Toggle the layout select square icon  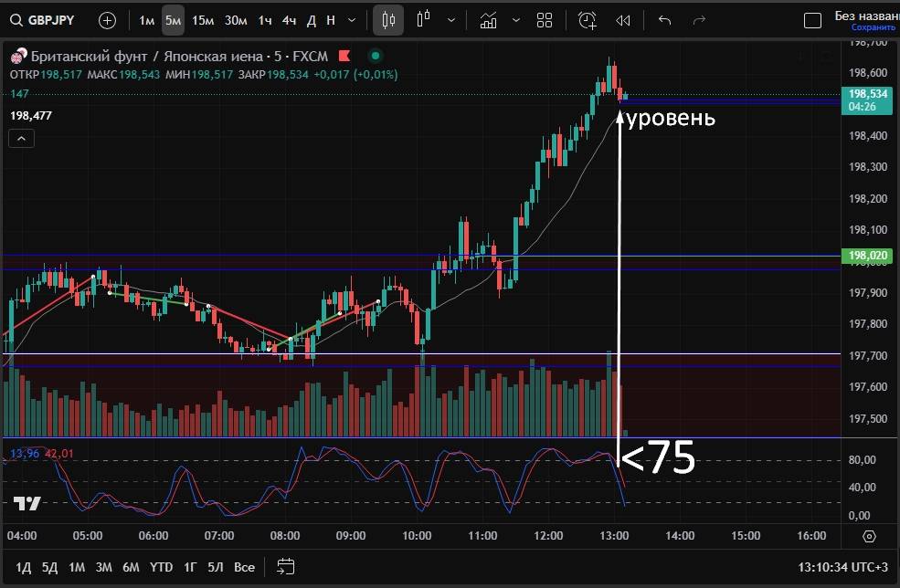(811, 20)
